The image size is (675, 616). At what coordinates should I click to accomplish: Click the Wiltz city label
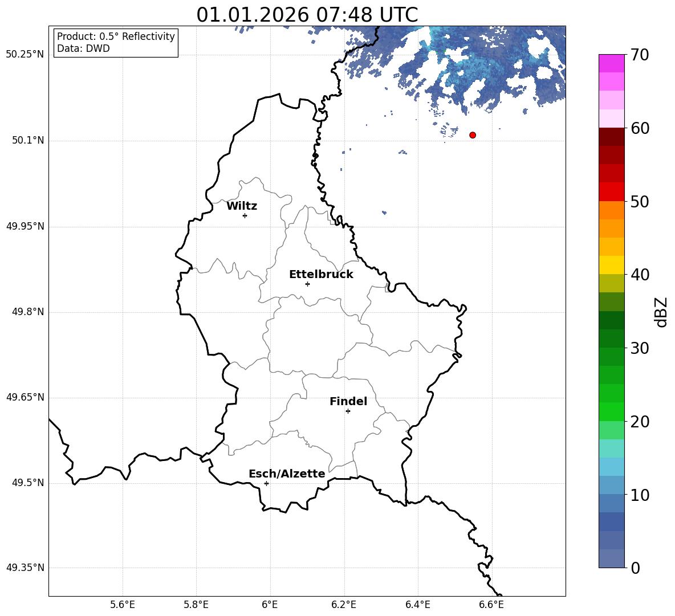[242, 206]
